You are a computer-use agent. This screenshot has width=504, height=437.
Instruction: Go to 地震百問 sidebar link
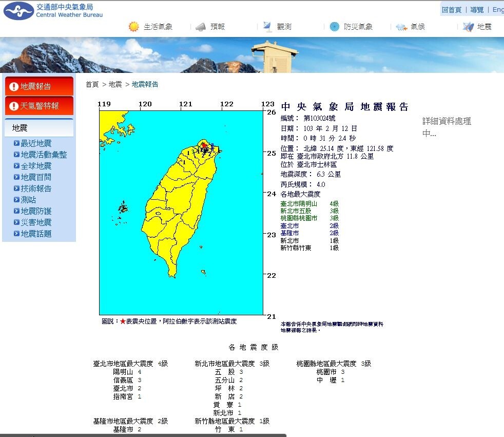click(x=36, y=177)
